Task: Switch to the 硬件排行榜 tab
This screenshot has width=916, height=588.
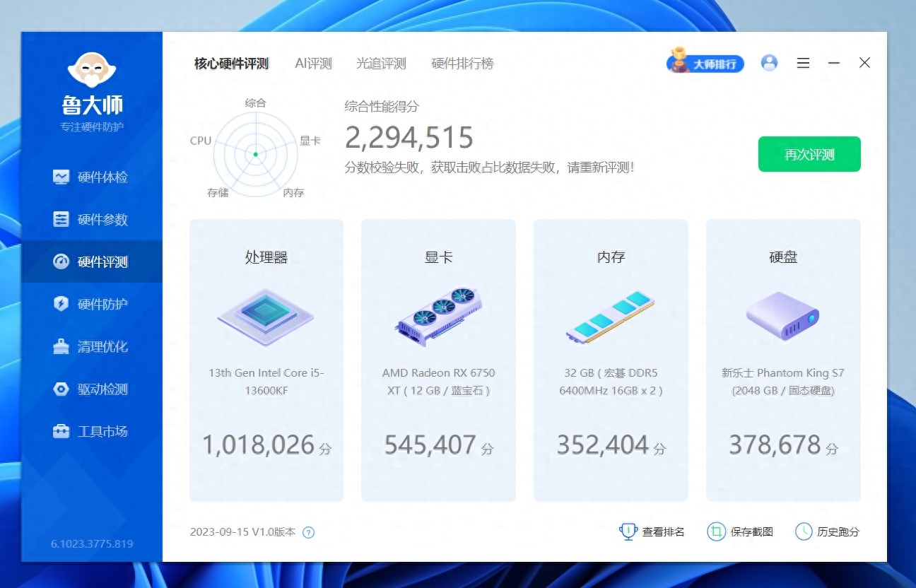Action: click(x=462, y=64)
